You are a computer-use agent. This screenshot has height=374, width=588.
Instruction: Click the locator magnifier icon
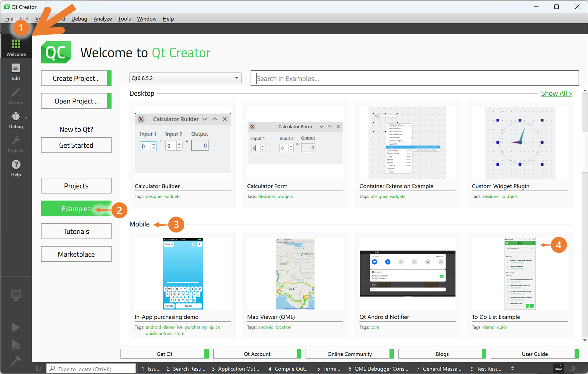pos(52,368)
